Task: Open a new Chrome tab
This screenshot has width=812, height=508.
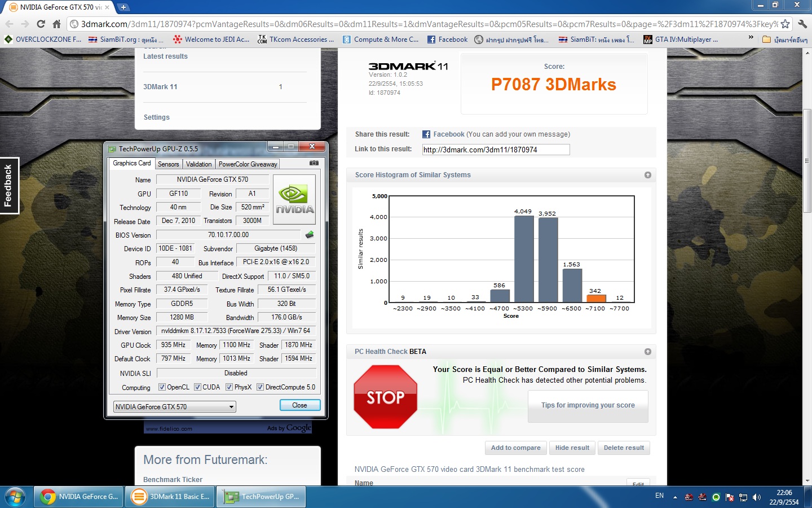Action: click(123, 7)
